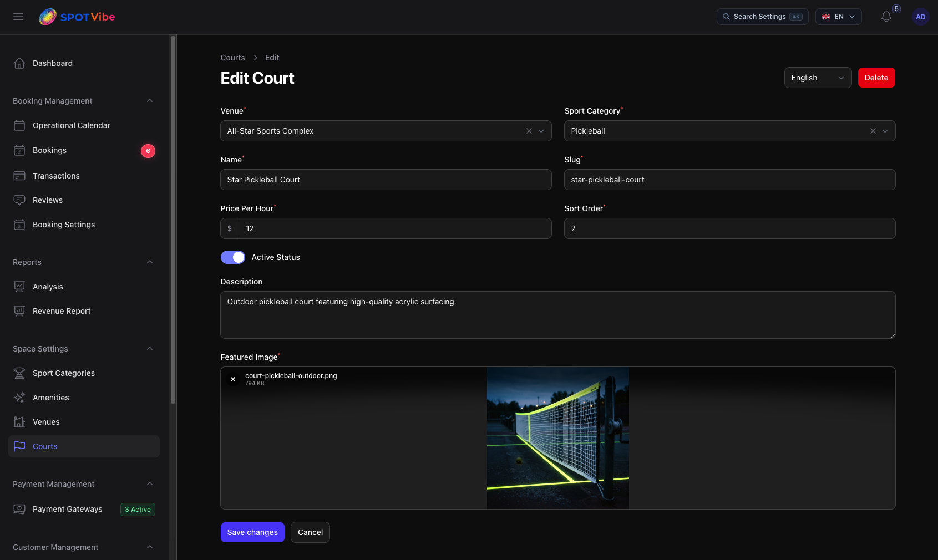Open the Transactions menu item

84,176
